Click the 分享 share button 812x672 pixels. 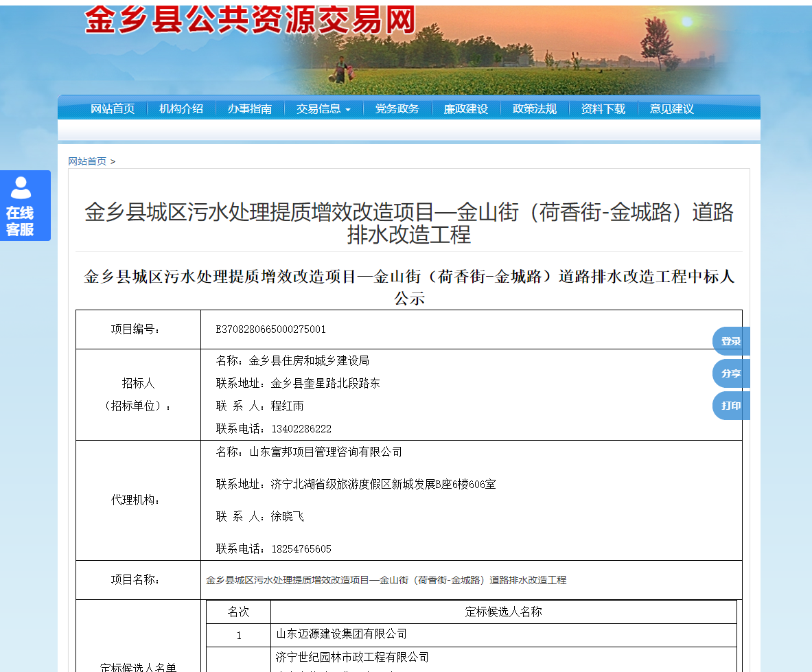coord(731,373)
